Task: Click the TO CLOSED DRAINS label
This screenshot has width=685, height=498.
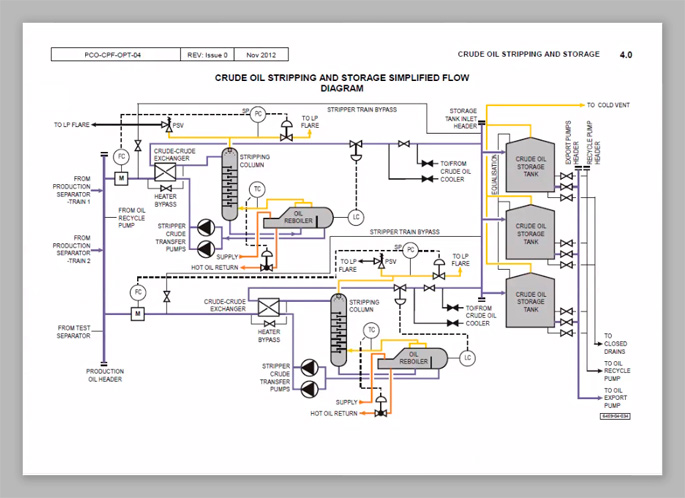Action: point(615,343)
